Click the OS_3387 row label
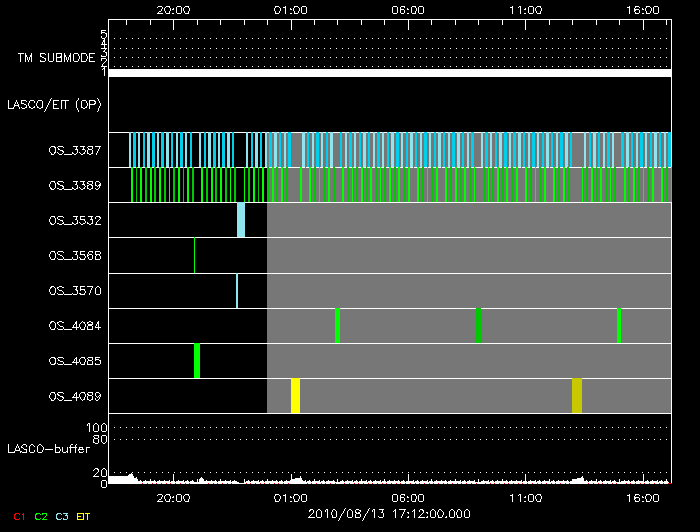 point(74,150)
